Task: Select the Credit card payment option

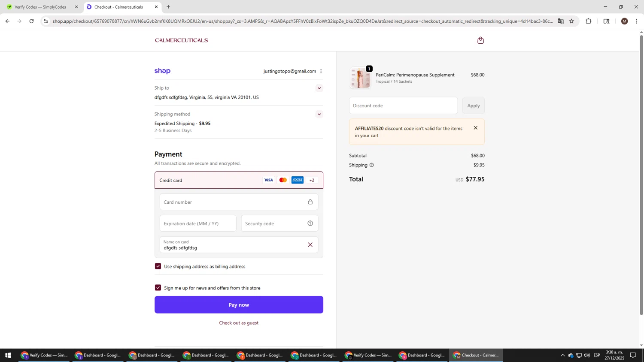Action: pos(239,180)
